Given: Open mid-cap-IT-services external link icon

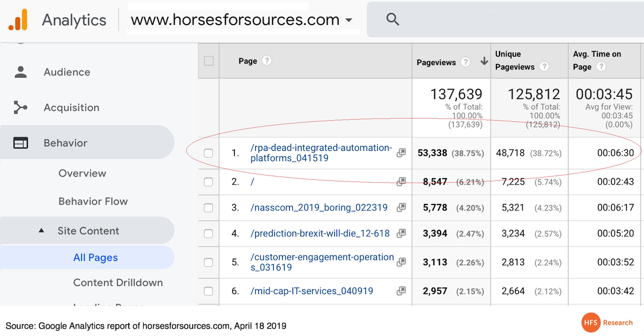Looking at the screenshot, I should click(401, 291).
